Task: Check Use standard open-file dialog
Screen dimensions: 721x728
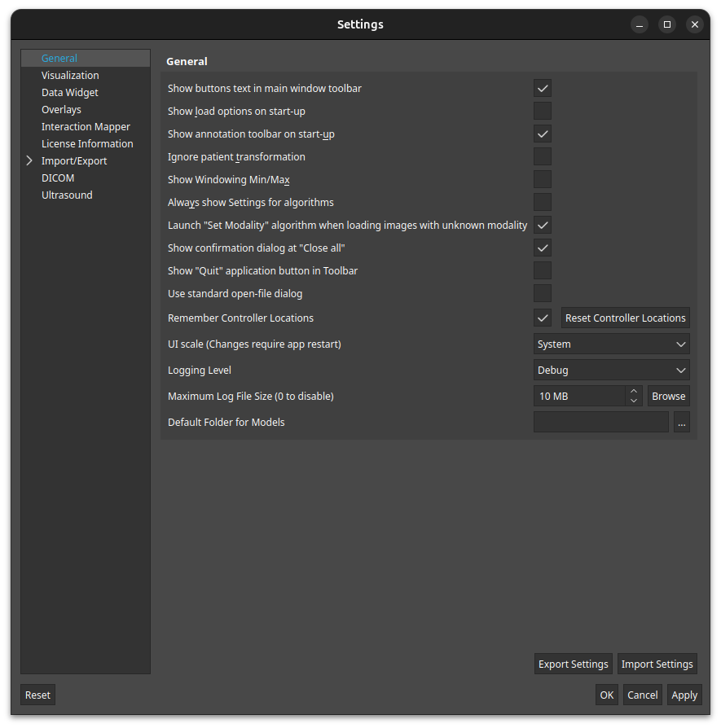Action: 542,293
